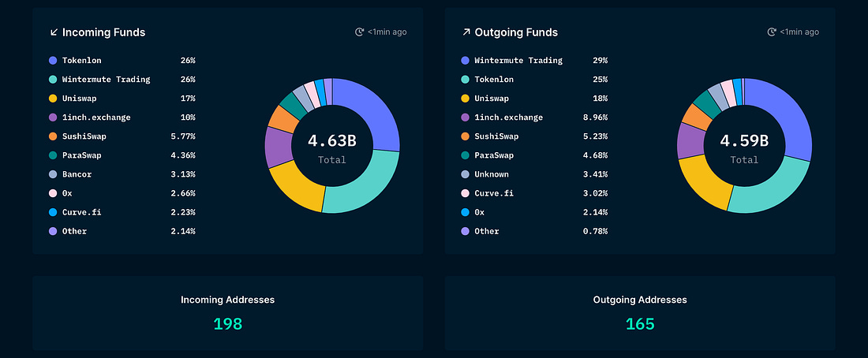Viewport: 868px width, 358px height.
Task: Click Tokenlon dot in Outgoing Funds
Action: (x=466, y=79)
